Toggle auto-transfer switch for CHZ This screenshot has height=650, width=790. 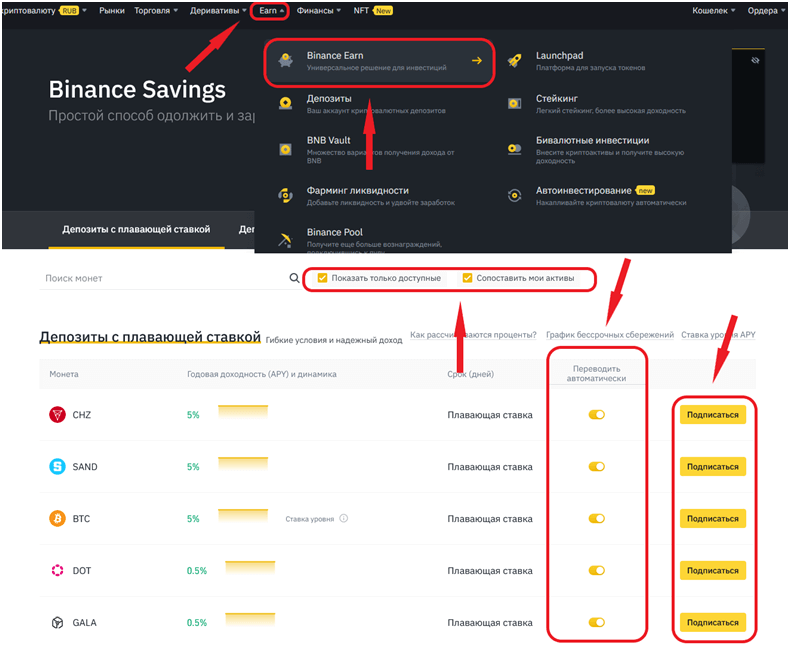[x=597, y=415]
